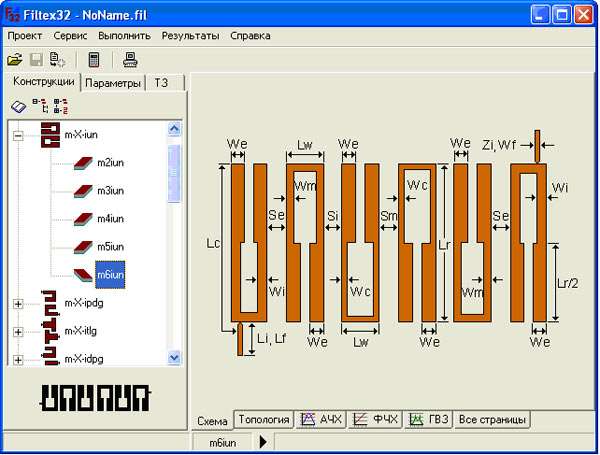Expand the m-X-itlg tree node

click(18, 331)
